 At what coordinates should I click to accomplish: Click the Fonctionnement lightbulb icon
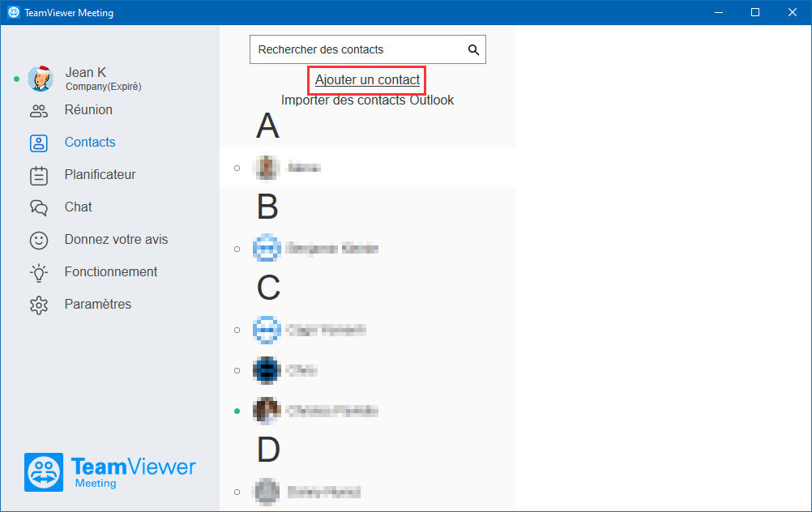(x=39, y=273)
